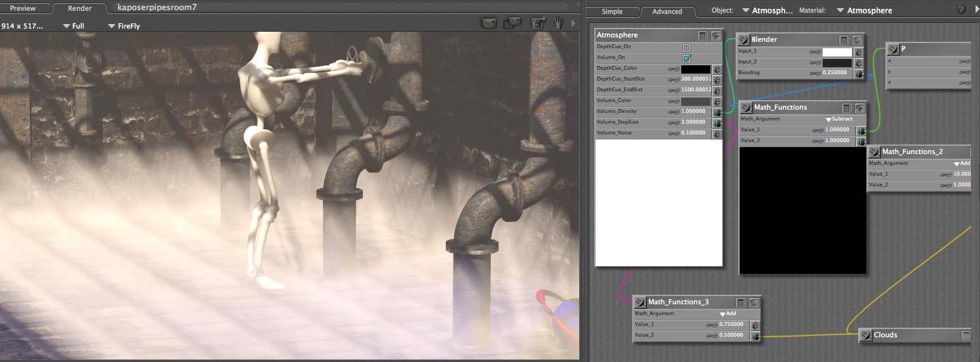Click the area render dashed camera icon

pyautogui.click(x=512, y=23)
